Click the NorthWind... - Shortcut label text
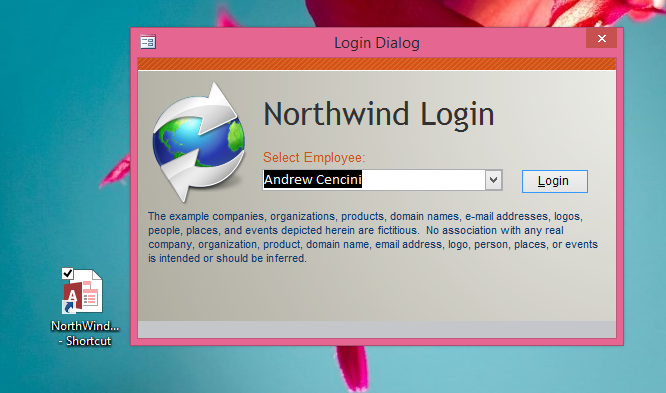This screenshot has width=666, height=393. click(85, 334)
